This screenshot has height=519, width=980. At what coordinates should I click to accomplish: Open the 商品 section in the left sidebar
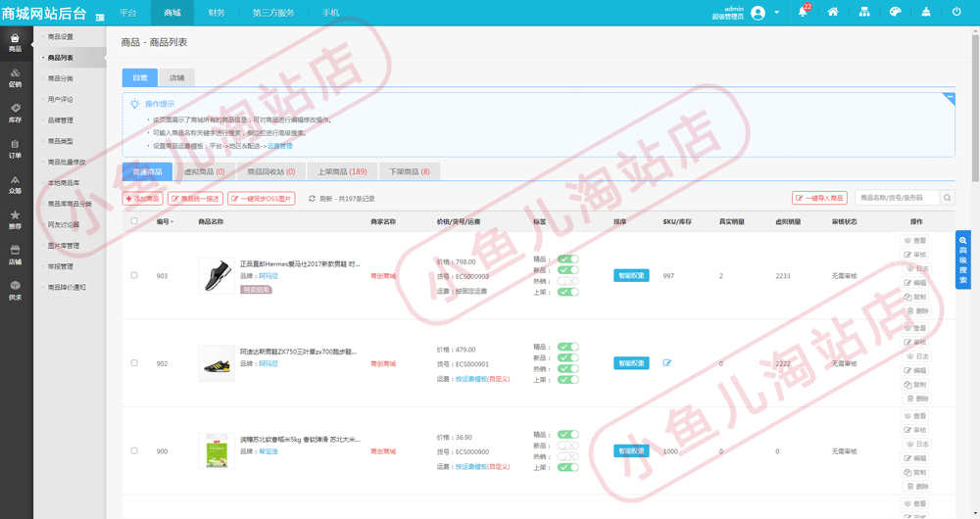[15, 42]
